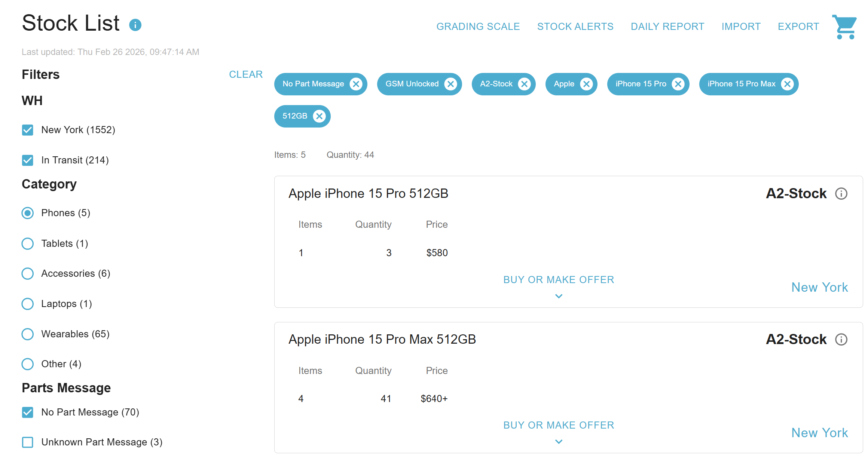Image resolution: width=868 pixels, height=460 pixels.
Task: Open the shopping cart
Action: coord(844,27)
